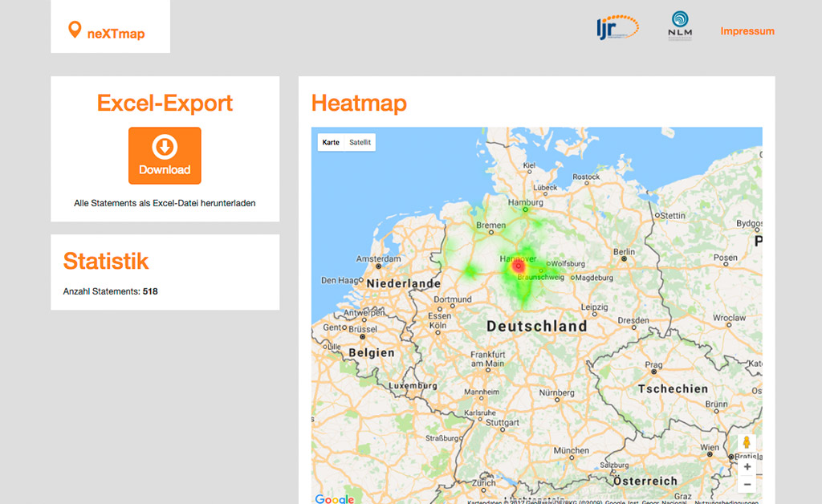This screenshot has width=822, height=504.
Task: Click the Anzahl Statements count text
Action: 111,291
